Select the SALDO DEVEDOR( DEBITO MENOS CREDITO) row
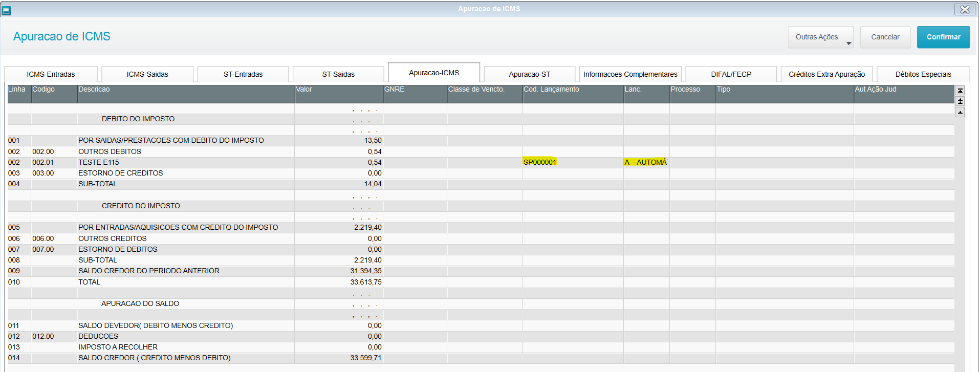This screenshot has width=980, height=372. click(x=481, y=325)
